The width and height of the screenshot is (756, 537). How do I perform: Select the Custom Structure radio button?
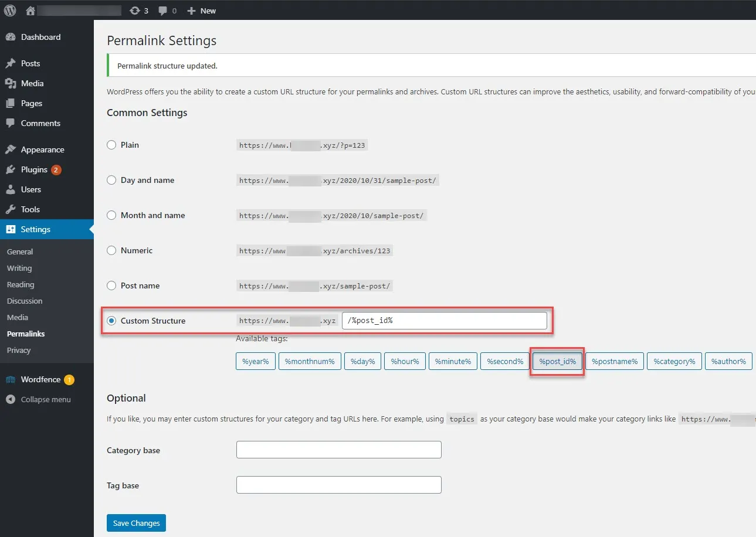(x=111, y=321)
